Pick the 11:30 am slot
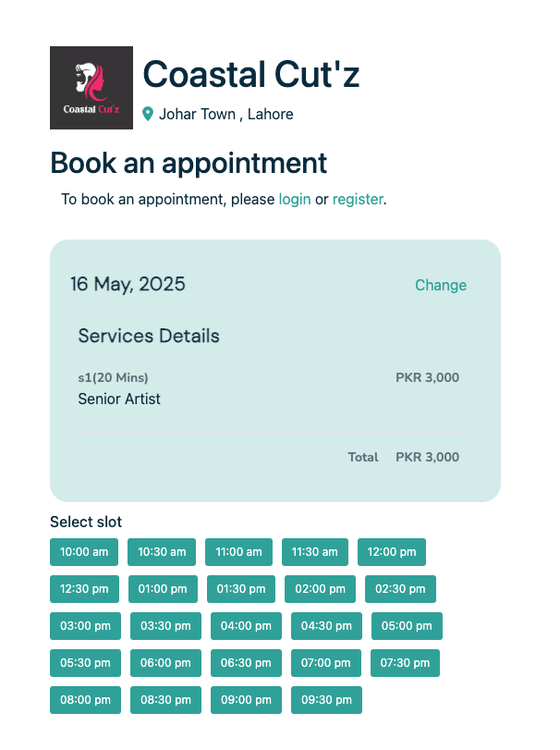This screenshot has width=560, height=750. pos(315,552)
